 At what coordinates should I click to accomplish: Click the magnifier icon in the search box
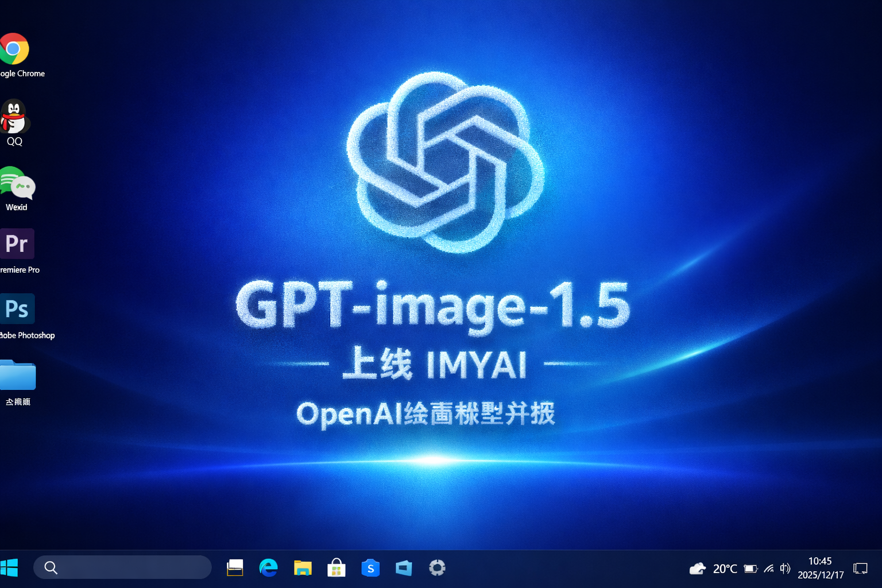click(x=51, y=568)
